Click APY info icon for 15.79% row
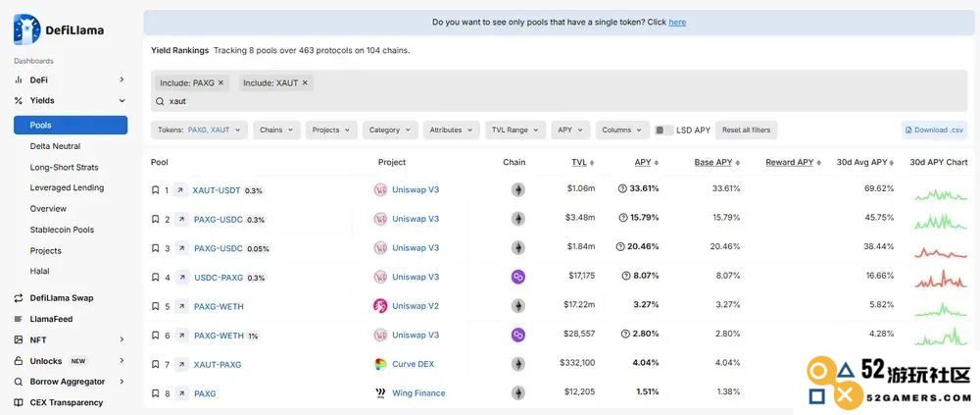 click(x=623, y=218)
